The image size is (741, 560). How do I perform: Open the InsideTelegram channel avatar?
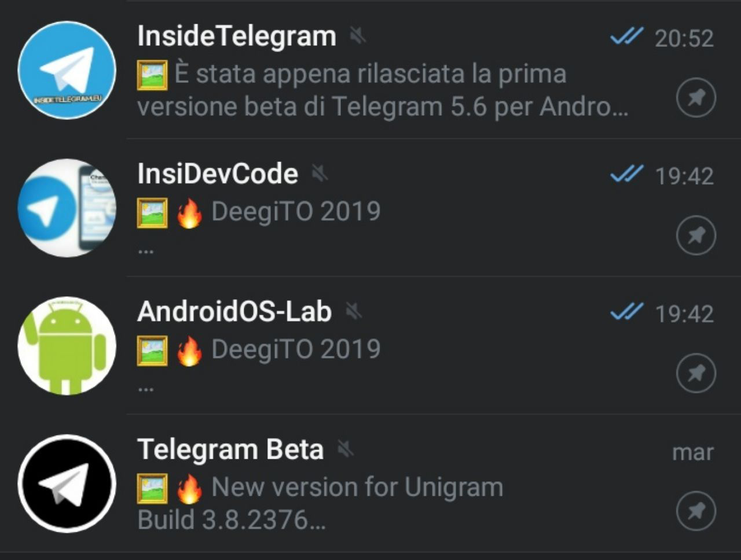tap(67, 70)
